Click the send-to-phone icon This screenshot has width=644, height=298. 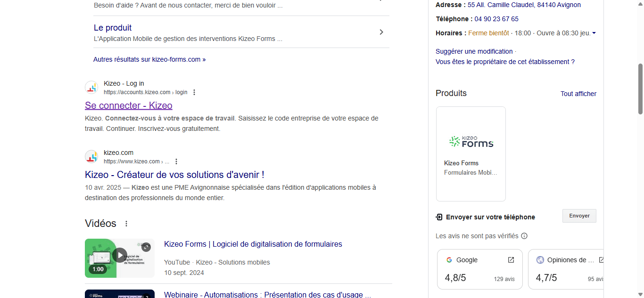tap(439, 217)
